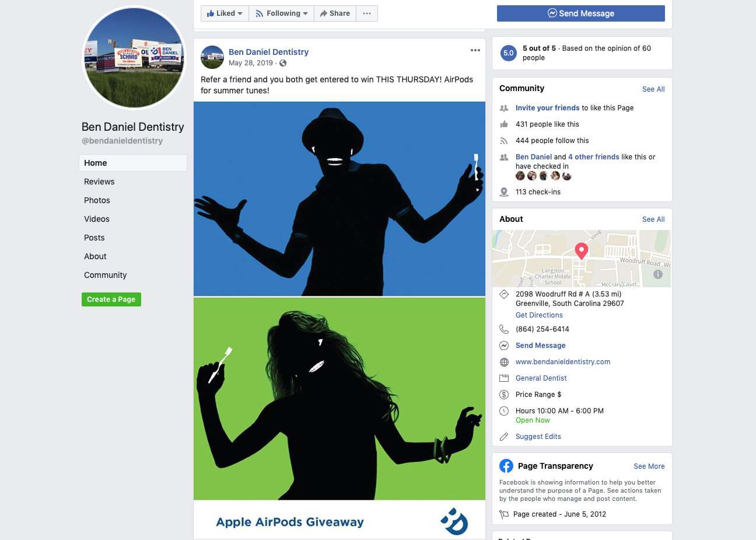Click the category icon beside General Dentist

click(504, 378)
